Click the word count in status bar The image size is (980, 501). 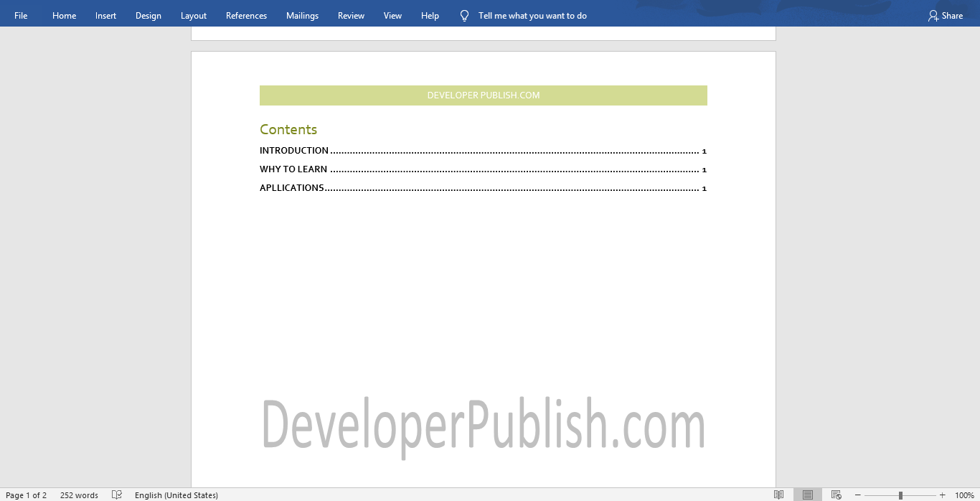click(x=78, y=495)
